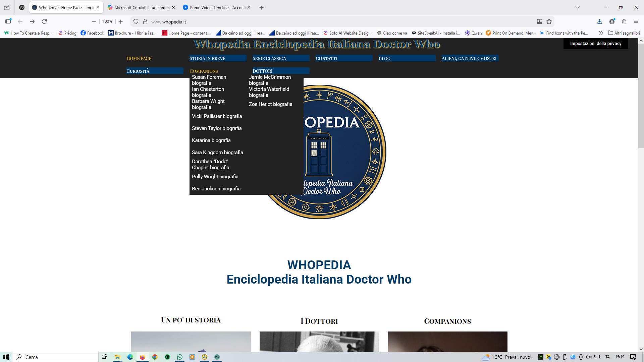Open the extensions puzzle-piece icon
Screen dimensions: 644x362
[x=624, y=21]
